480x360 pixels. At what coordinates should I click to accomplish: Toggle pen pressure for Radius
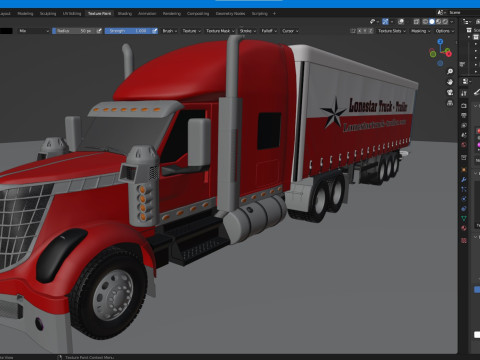point(99,31)
